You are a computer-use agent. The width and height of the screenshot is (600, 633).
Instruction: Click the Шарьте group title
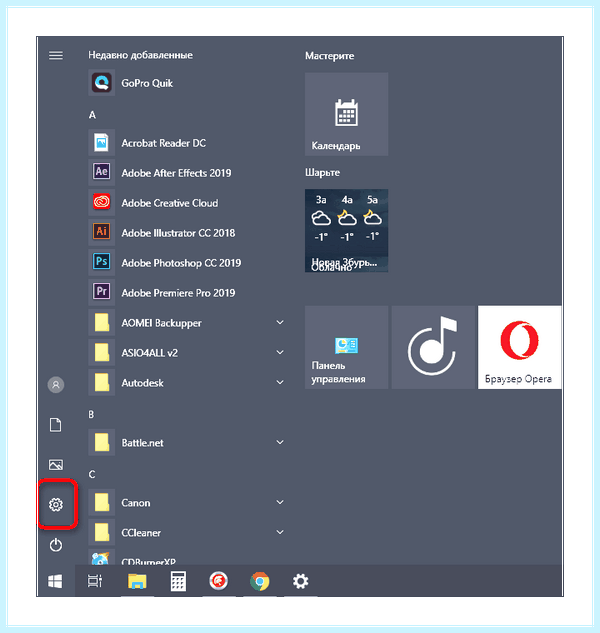coord(322,173)
